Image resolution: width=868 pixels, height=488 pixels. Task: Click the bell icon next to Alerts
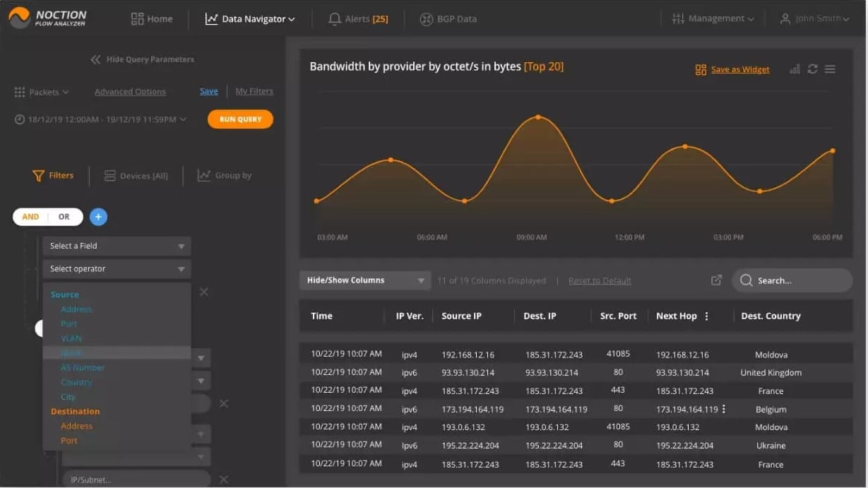(x=335, y=19)
